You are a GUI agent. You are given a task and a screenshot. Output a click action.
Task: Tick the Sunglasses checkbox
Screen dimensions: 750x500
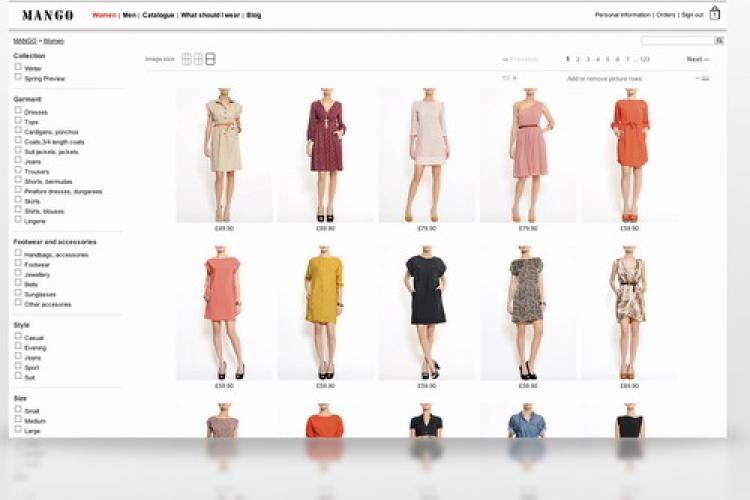[18, 293]
